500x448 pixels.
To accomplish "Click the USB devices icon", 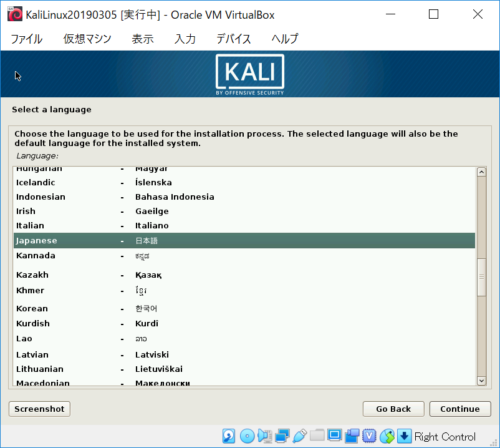I will 300,436.
